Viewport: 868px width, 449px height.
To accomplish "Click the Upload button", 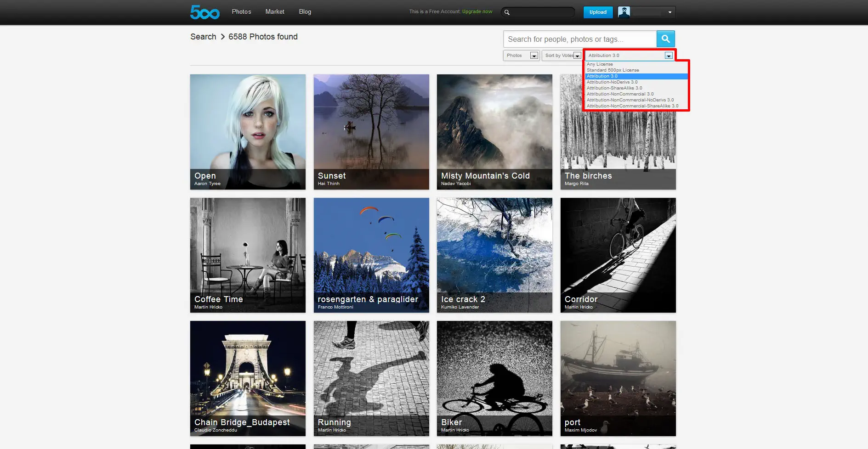I will pos(598,12).
